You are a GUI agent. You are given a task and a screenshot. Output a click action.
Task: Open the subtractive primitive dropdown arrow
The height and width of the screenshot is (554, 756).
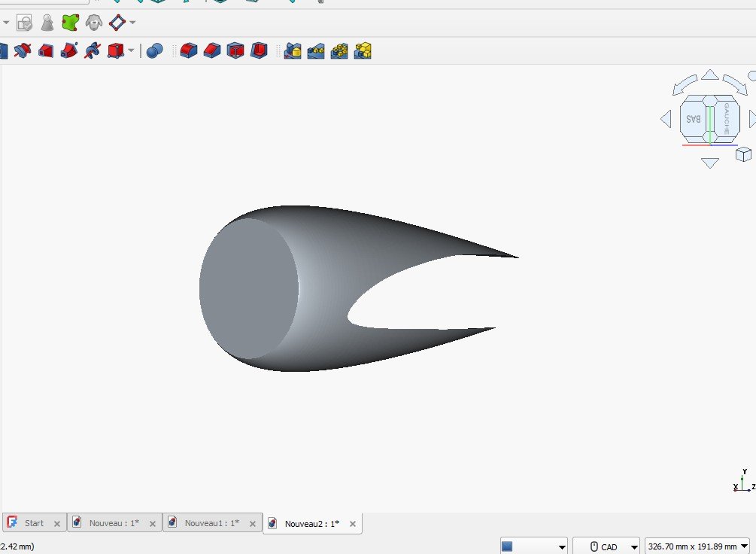[129, 50]
